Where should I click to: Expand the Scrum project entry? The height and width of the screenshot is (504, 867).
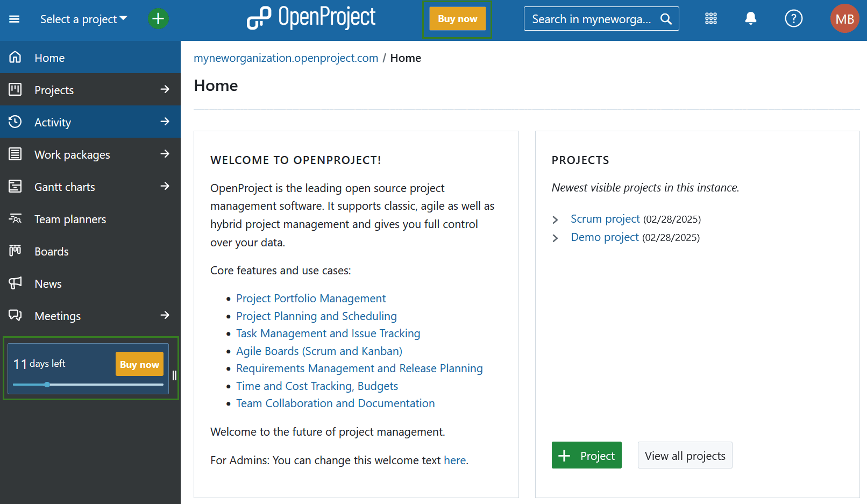pyautogui.click(x=556, y=219)
